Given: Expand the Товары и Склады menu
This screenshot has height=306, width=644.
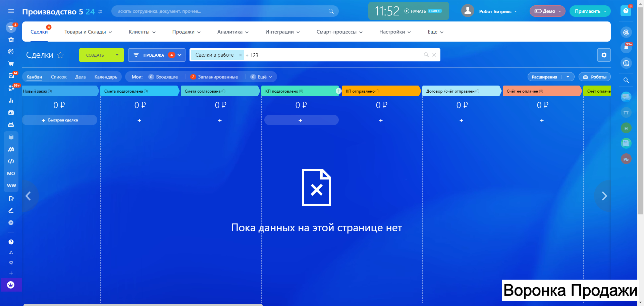Looking at the screenshot, I should tap(88, 32).
